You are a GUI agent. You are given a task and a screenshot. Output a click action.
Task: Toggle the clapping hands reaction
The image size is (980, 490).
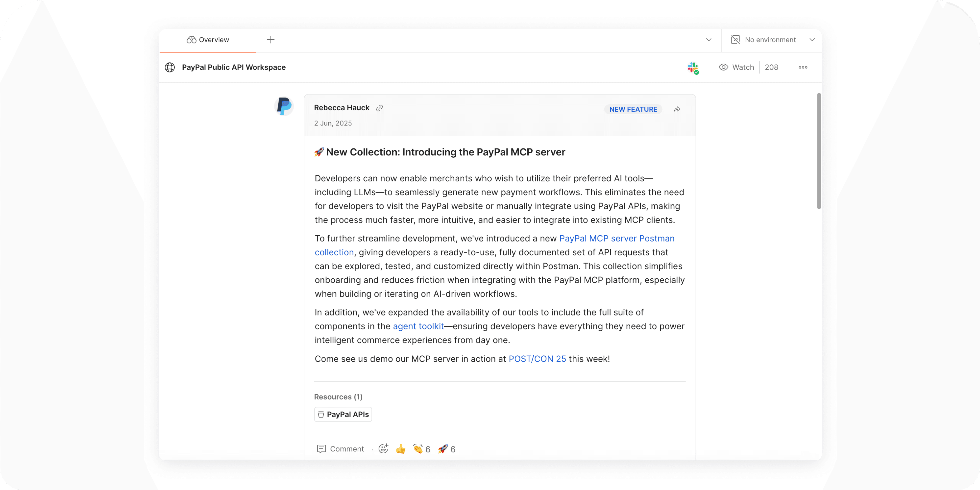click(x=421, y=449)
